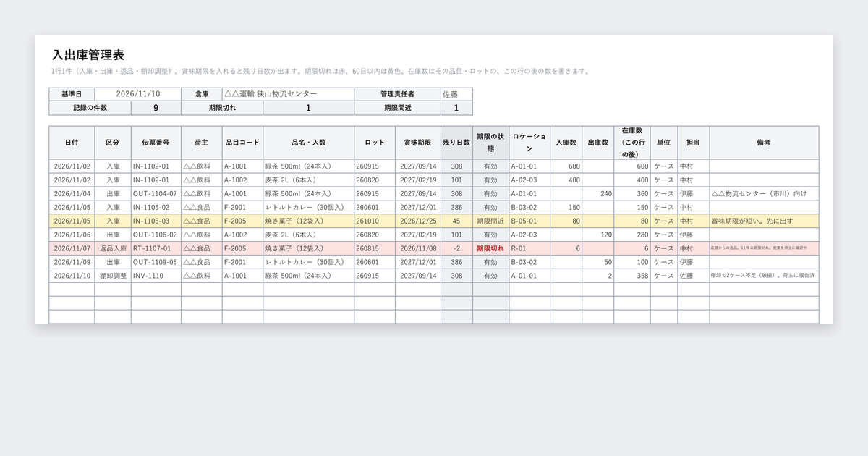Click the 倉庫 label cell
This screenshot has width=868, height=456.
pyautogui.click(x=201, y=94)
